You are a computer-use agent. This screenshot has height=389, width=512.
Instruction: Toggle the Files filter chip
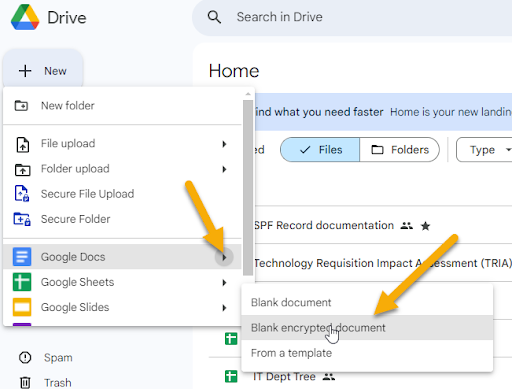click(320, 150)
